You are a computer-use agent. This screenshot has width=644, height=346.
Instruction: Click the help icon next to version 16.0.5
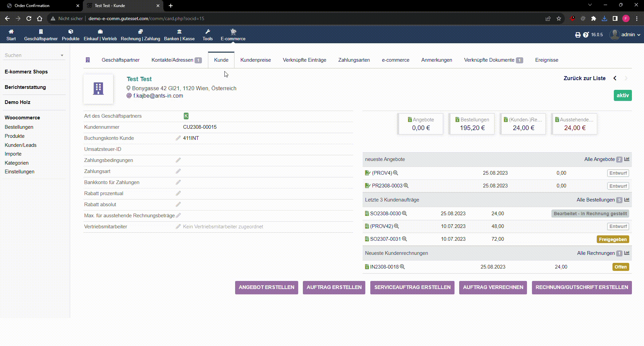tap(586, 35)
